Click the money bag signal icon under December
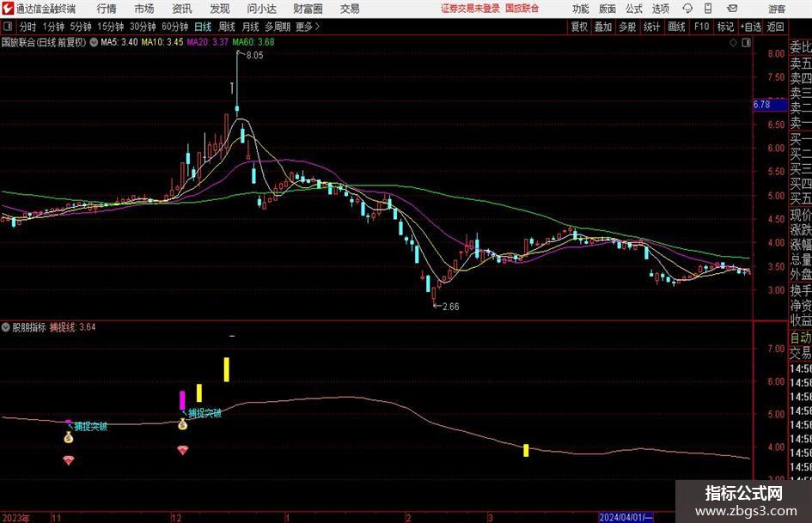The width and height of the screenshot is (812, 523). coord(182,424)
